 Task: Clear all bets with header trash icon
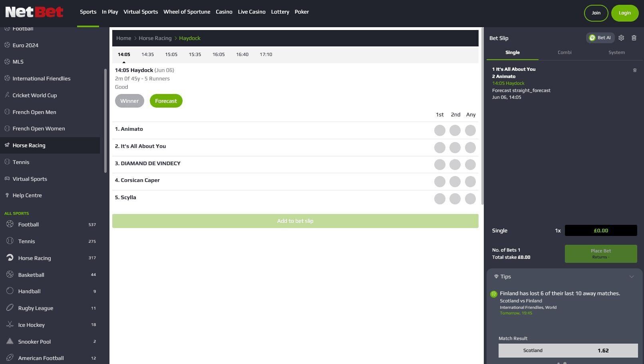[x=634, y=38]
